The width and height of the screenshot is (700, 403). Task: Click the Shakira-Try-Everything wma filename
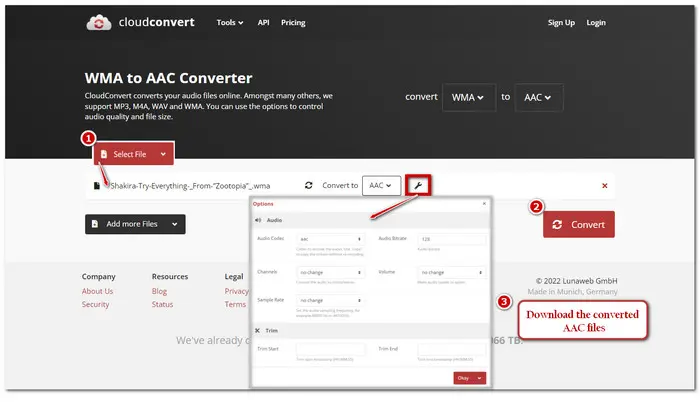click(x=190, y=186)
